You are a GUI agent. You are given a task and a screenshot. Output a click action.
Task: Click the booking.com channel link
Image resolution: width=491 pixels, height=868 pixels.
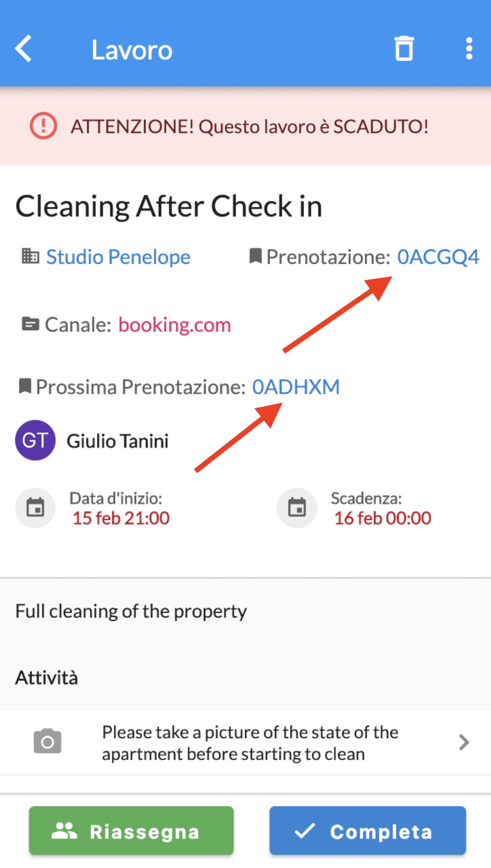click(174, 325)
